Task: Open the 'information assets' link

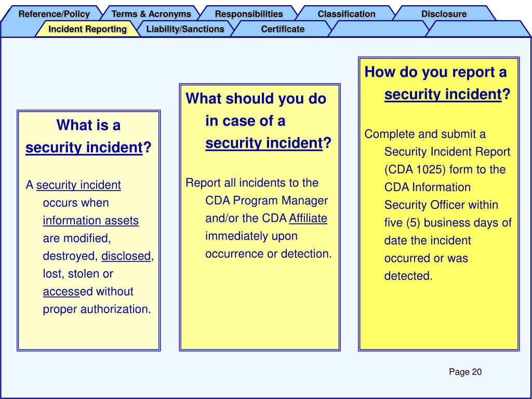Action: click(90, 220)
